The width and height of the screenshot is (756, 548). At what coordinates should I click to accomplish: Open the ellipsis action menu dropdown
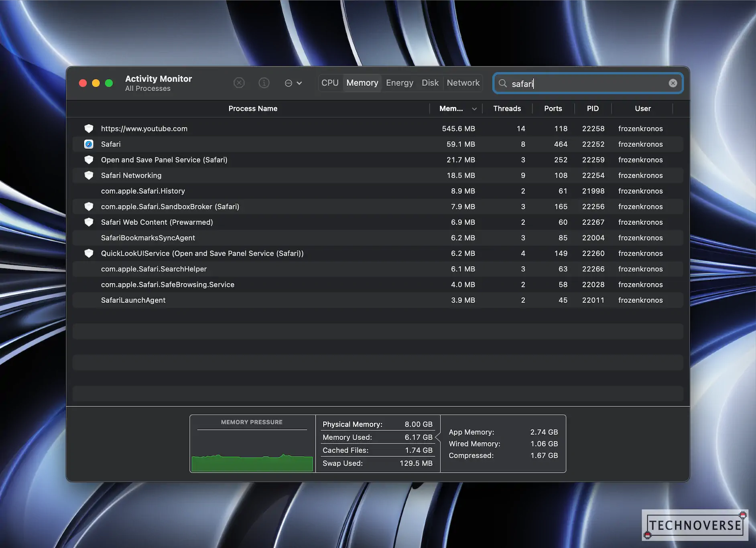pyautogui.click(x=293, y=83)
